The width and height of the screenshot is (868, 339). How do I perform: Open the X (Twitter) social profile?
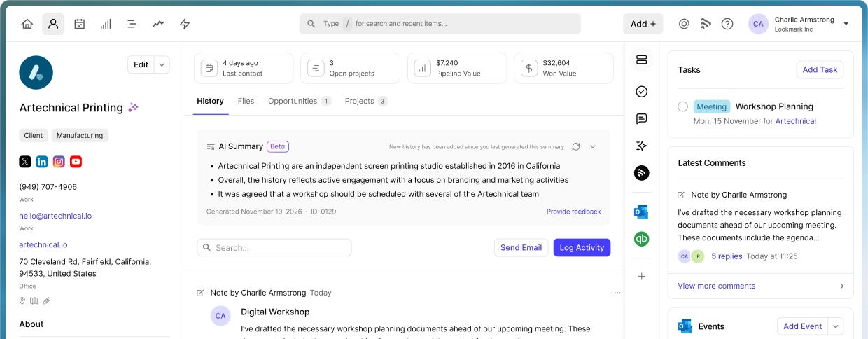25,162
